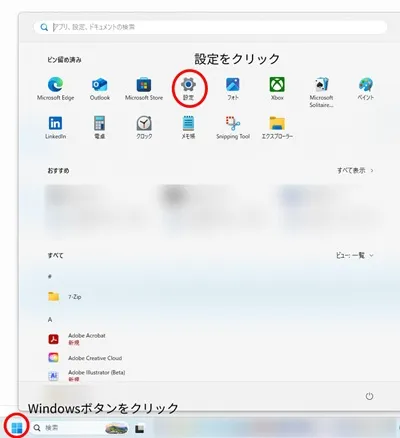The height and width of the screenshot is (438, 400).
Task: Open the 7-Zip folder in app list
Action: point(65,296)
